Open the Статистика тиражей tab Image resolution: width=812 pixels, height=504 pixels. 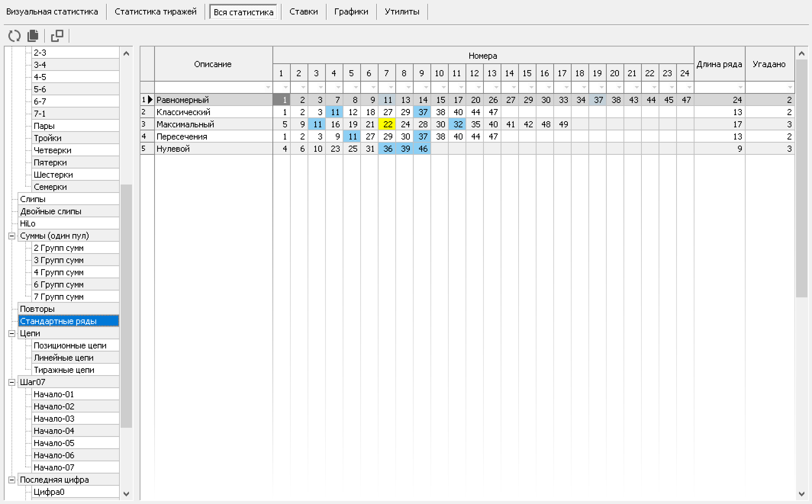[156, 12]
